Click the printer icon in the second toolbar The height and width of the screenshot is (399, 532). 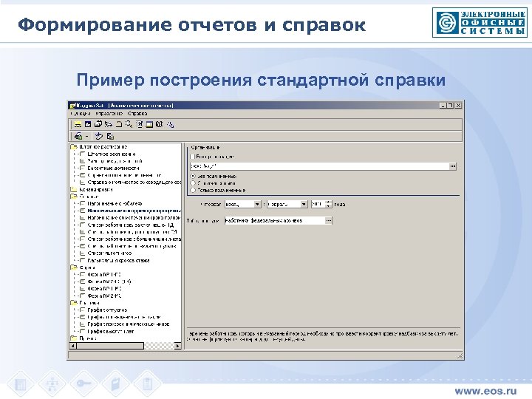pyautogui.click(x=78, y=136)
